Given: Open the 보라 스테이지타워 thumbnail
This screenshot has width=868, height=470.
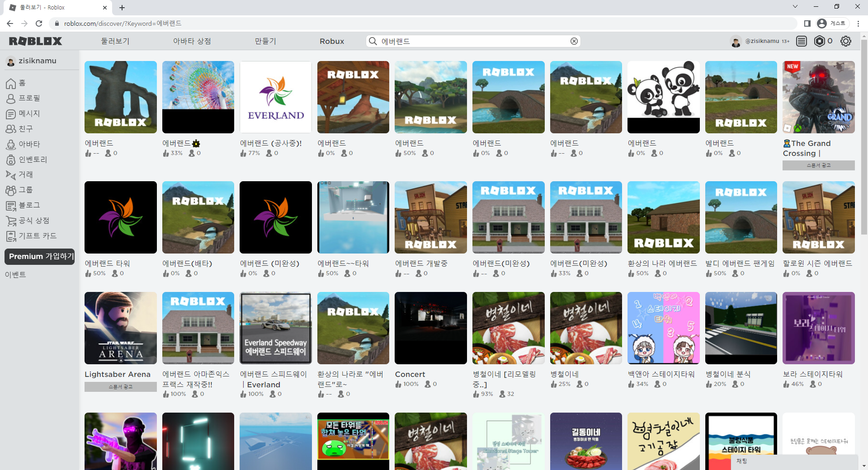Looking at the screenshot, I should (x=819, y=328).
